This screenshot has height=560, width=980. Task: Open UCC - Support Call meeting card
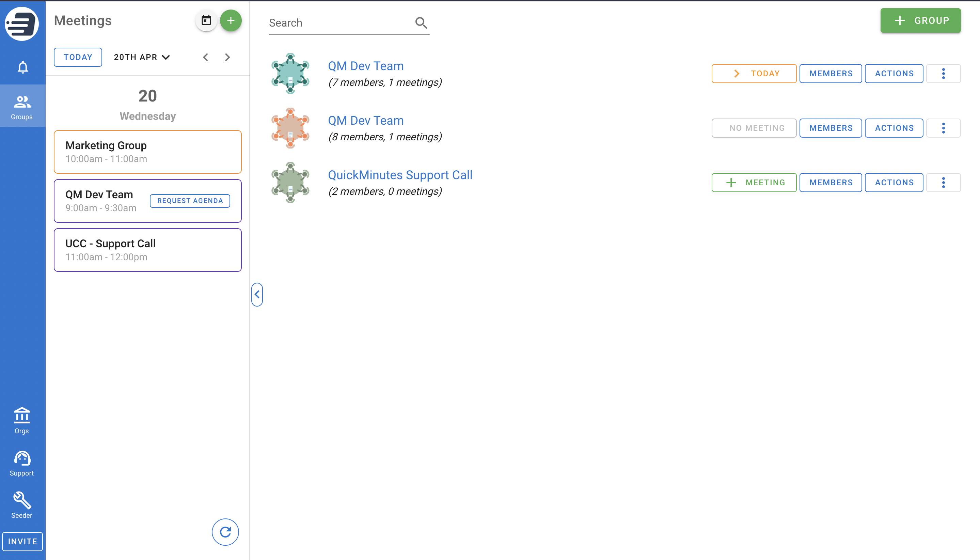pos(148,250)
